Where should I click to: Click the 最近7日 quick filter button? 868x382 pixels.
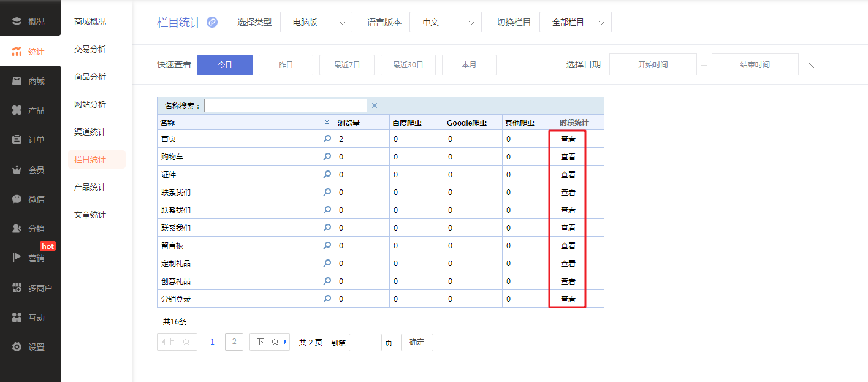(x=347, y=65)
